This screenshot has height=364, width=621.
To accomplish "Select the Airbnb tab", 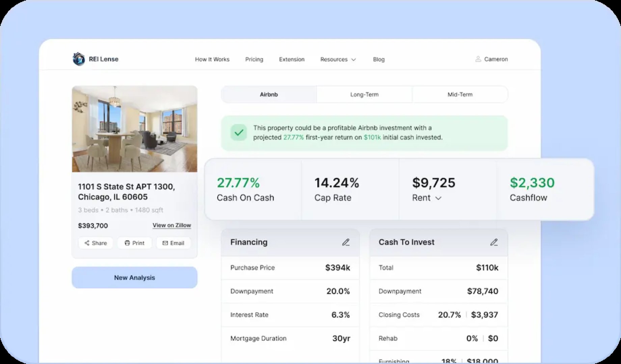I will [x=269, y=94].
